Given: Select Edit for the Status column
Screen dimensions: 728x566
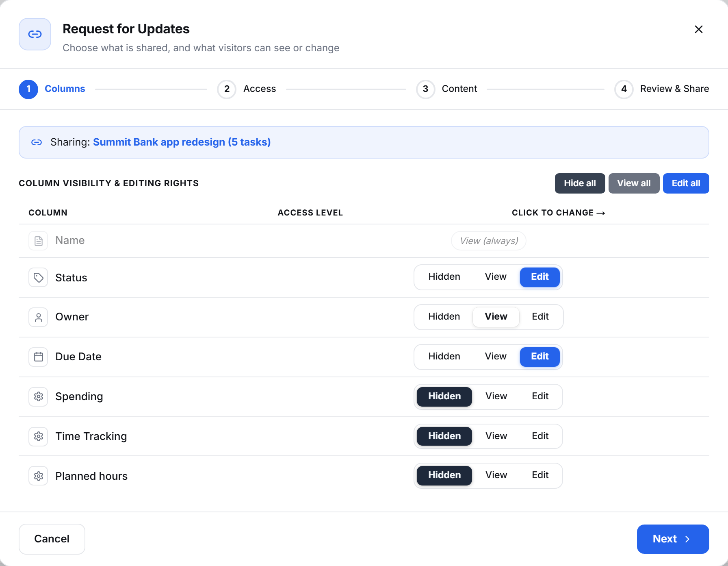Looking at the screenshot, I should pyautogui.click(x=540, y=277).
